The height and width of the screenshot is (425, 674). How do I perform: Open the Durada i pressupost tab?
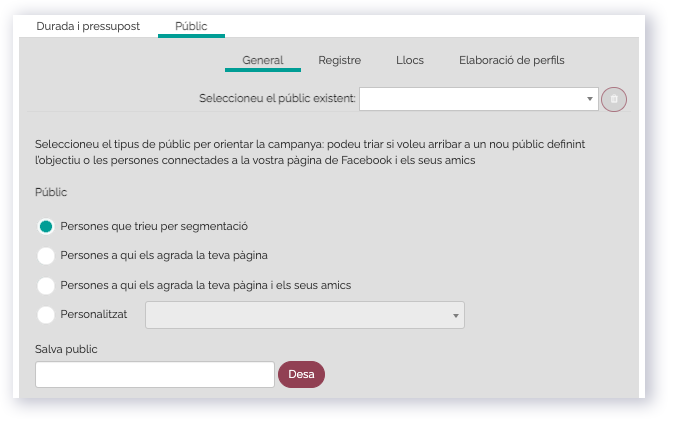coord(88,26)
